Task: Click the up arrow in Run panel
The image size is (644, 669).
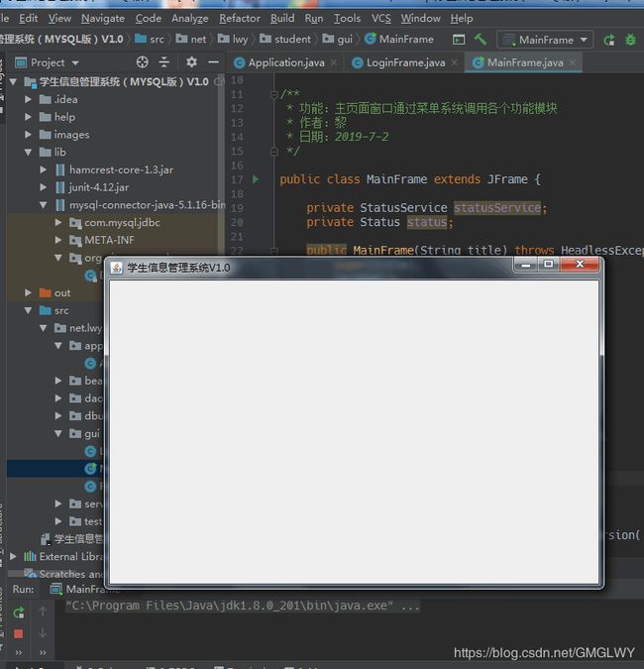Action: coord(43,612)
